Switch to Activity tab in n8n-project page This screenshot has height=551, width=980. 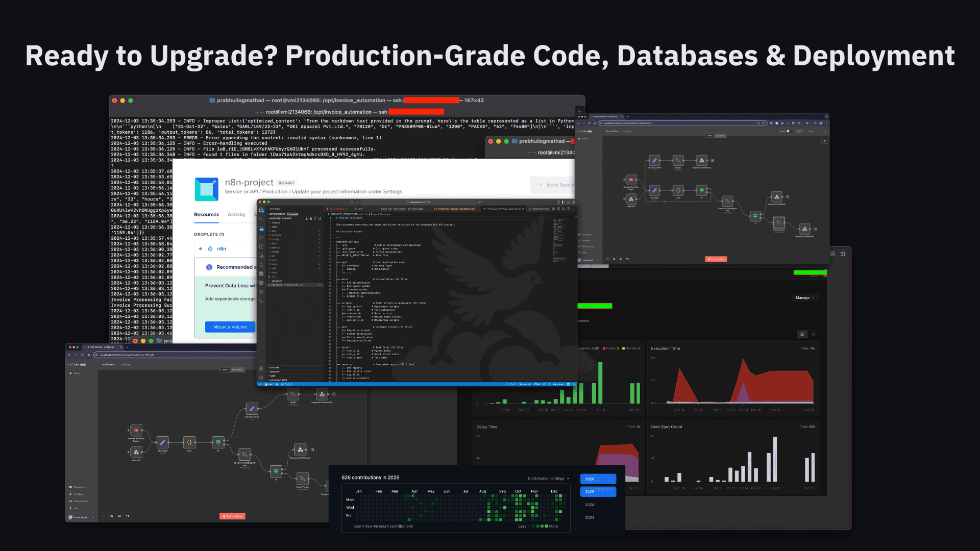pyautogui.click(x=236, y=214)
